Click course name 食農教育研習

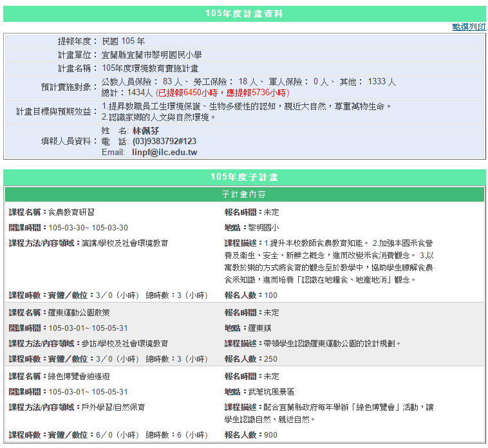click(71, 212)
